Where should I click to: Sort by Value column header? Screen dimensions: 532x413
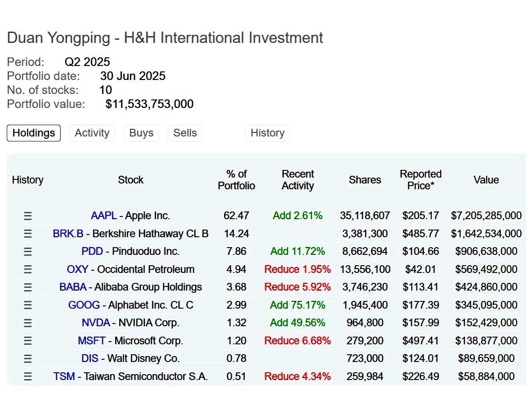486,180
